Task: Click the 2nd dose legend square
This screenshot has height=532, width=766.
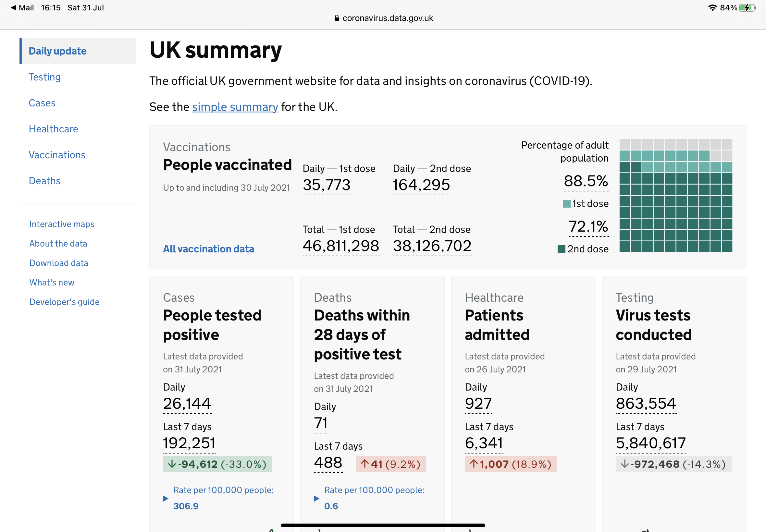Action: point(561,249)
